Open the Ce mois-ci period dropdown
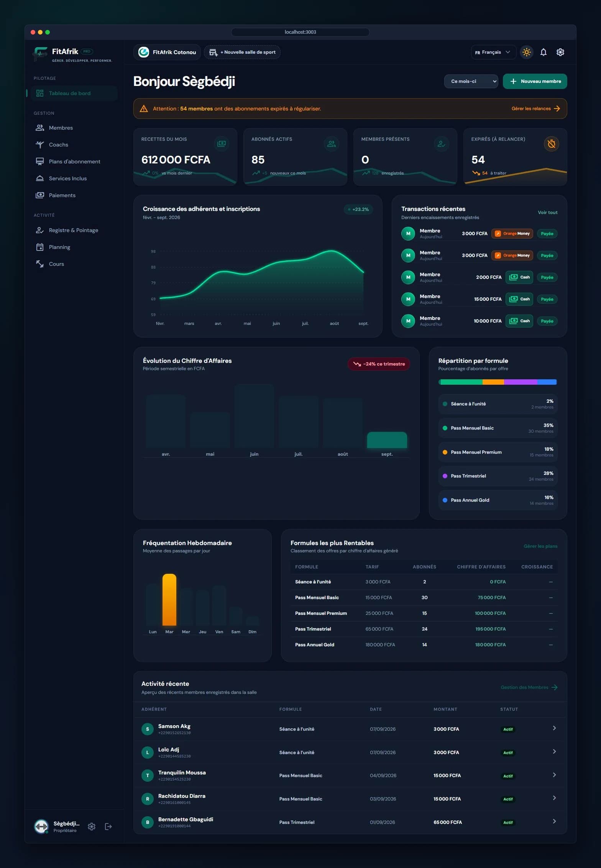This screenshot has height=868, width=601. coord(471,81)
